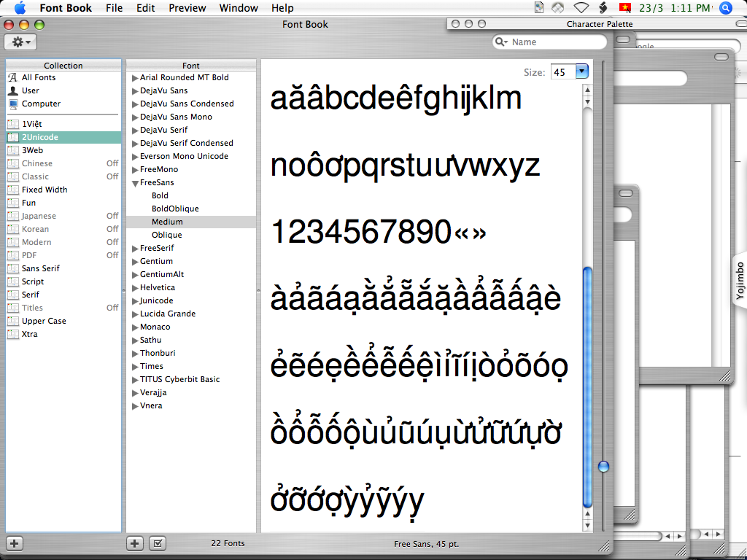Add a font with the plus button
Image resolution: width=747 pixels, height=560 pixels.
(x=135, y=543)
